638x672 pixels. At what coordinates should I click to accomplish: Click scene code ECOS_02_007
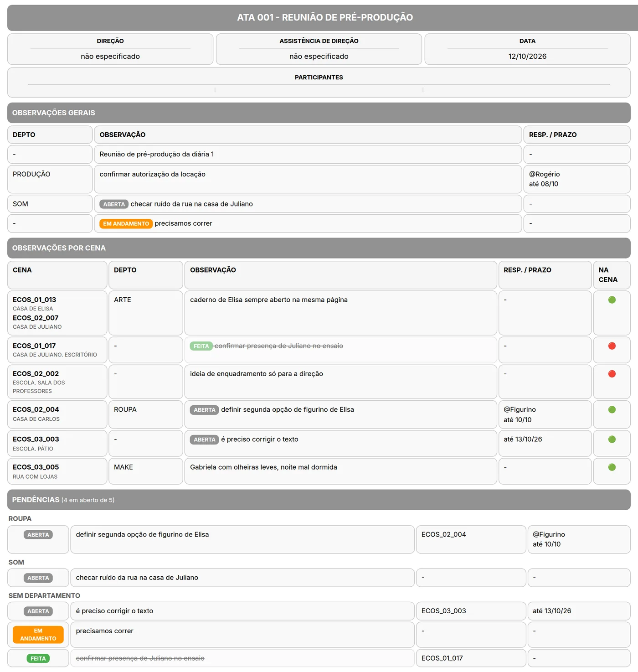36,318
